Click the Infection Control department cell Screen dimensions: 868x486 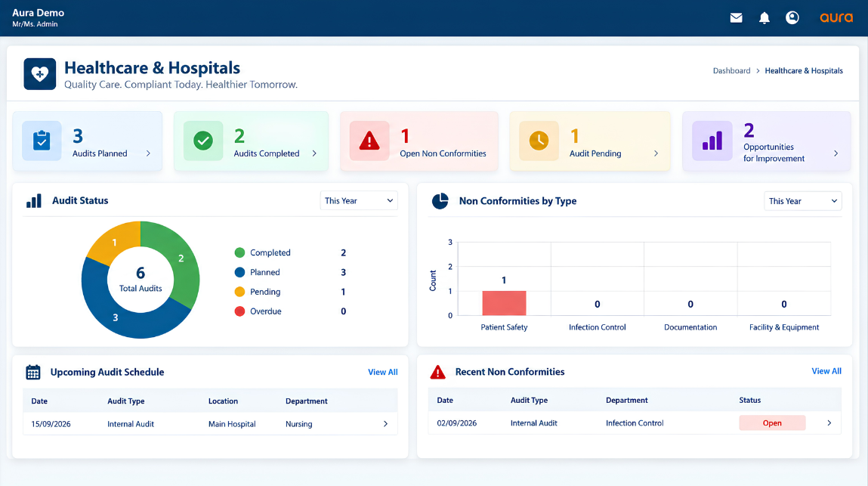pos(635,423)
